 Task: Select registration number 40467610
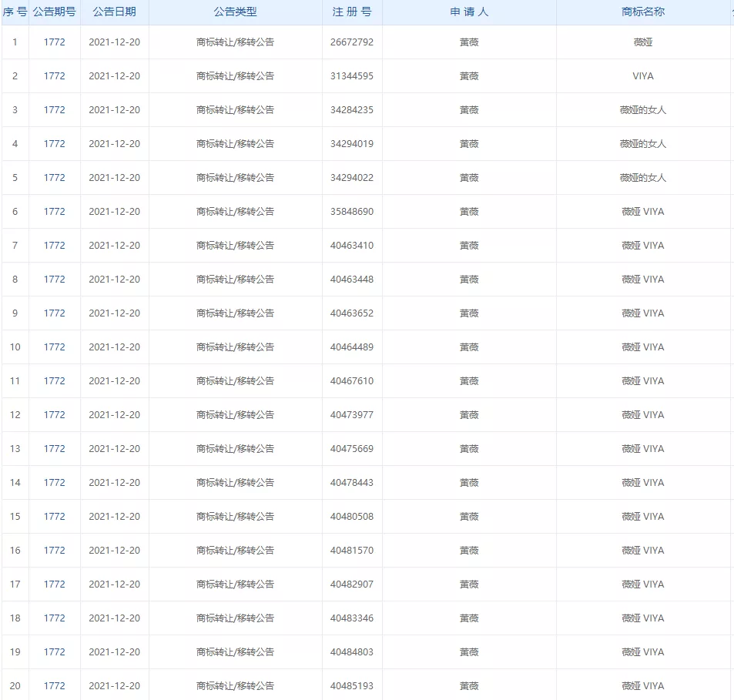click(x=352, y=381)
